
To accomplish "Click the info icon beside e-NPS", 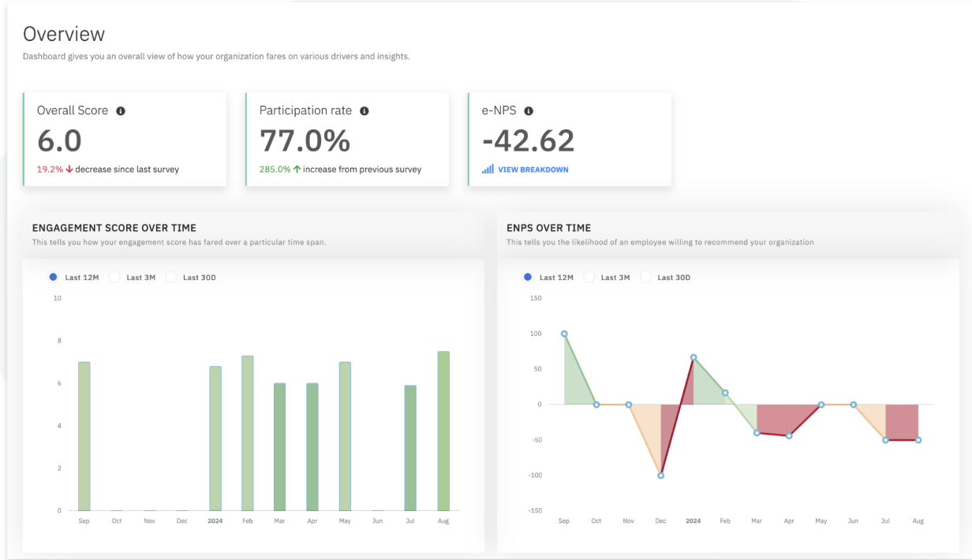I will pos(529,111).
